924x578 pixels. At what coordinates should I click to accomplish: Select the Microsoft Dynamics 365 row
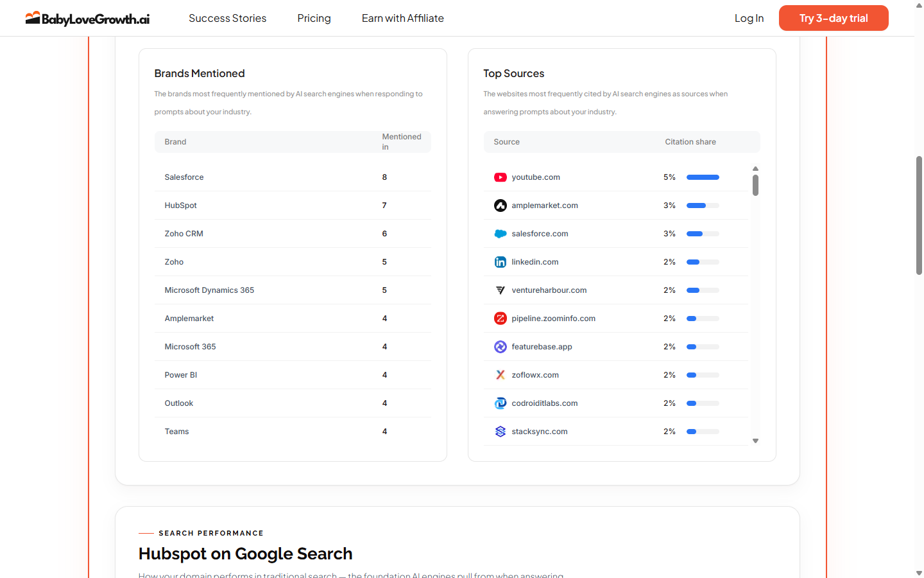(293, 290)
